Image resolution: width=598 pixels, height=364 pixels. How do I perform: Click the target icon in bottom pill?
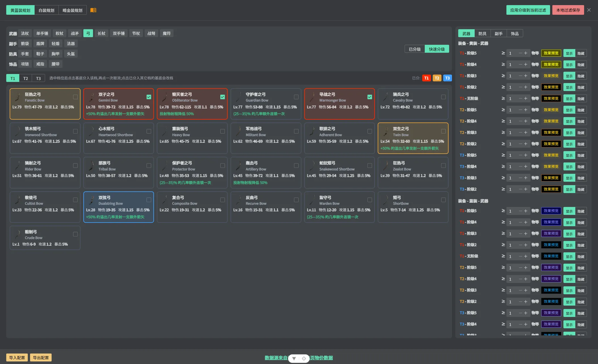(304, 358)
